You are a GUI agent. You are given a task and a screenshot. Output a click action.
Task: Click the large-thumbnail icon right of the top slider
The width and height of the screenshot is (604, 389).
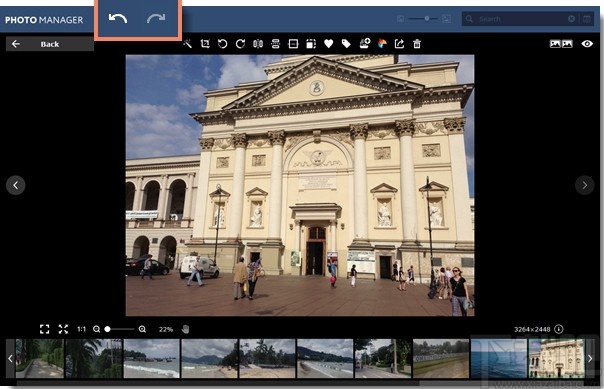tap(446, 18)
